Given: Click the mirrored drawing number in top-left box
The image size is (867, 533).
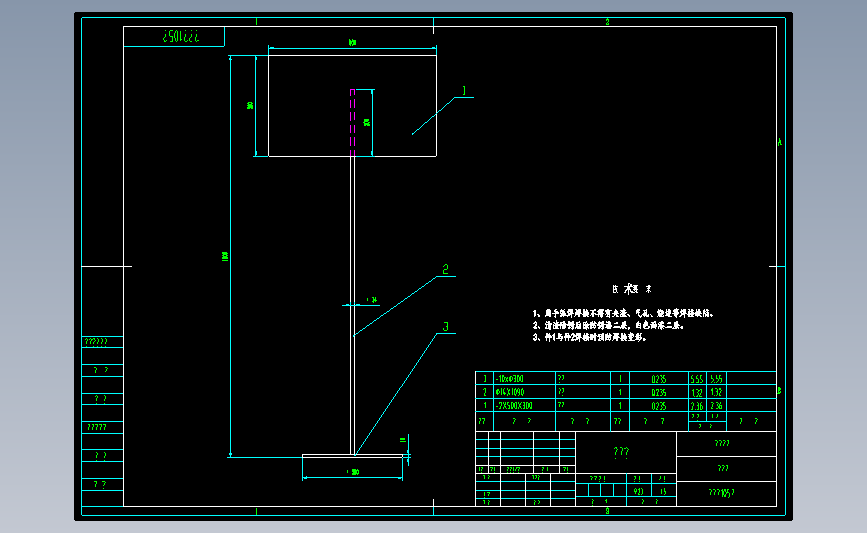Looking at the screenshot, I should click(181, 36).
